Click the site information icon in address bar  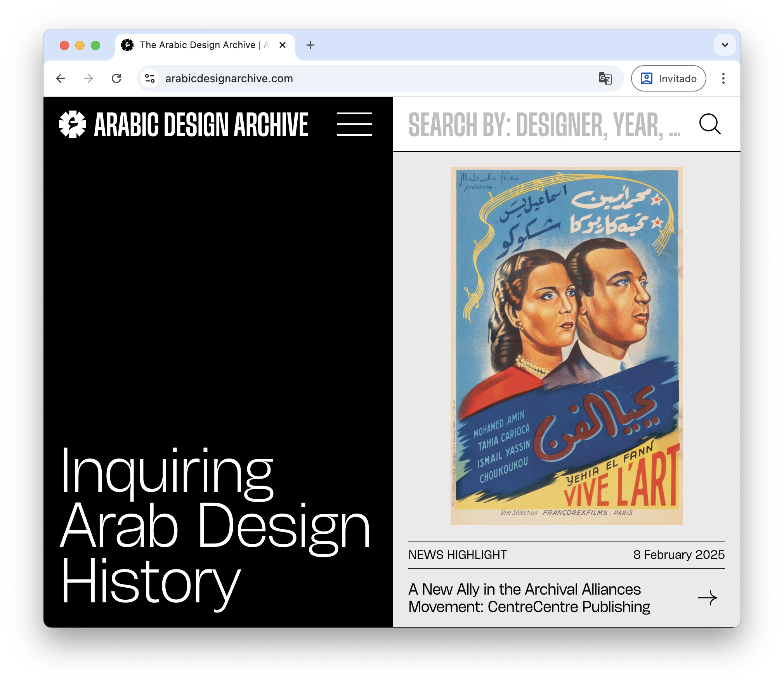150,79
